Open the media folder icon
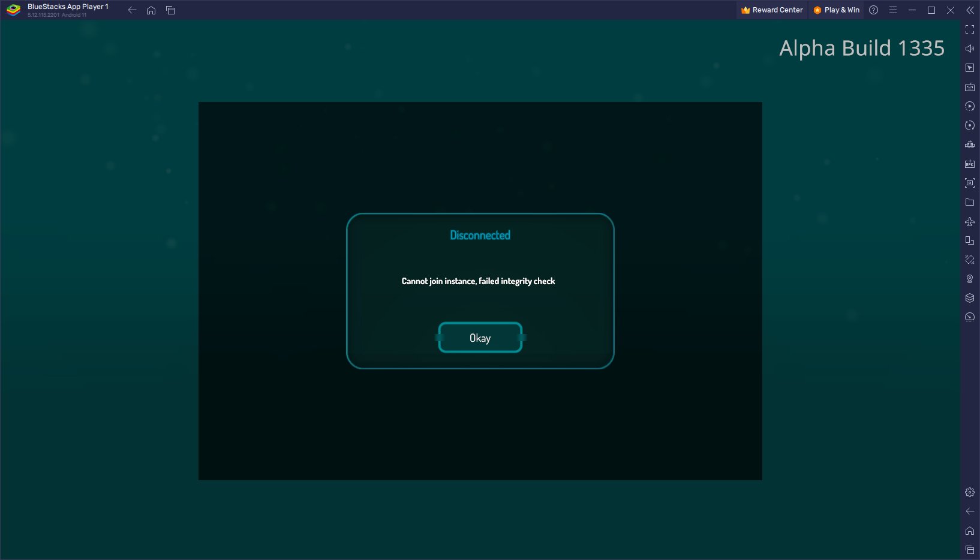The width and height of the screenshot is (980, 560). [x=970, y=202]
